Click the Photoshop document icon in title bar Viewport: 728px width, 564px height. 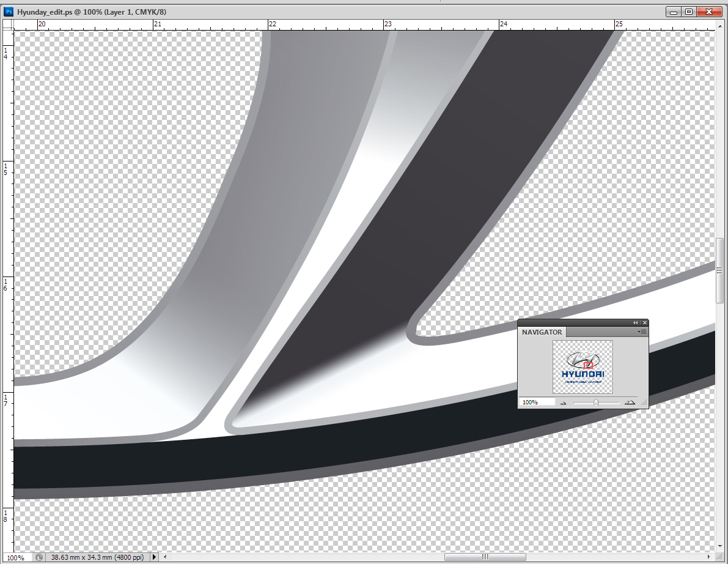click(9, 12)
